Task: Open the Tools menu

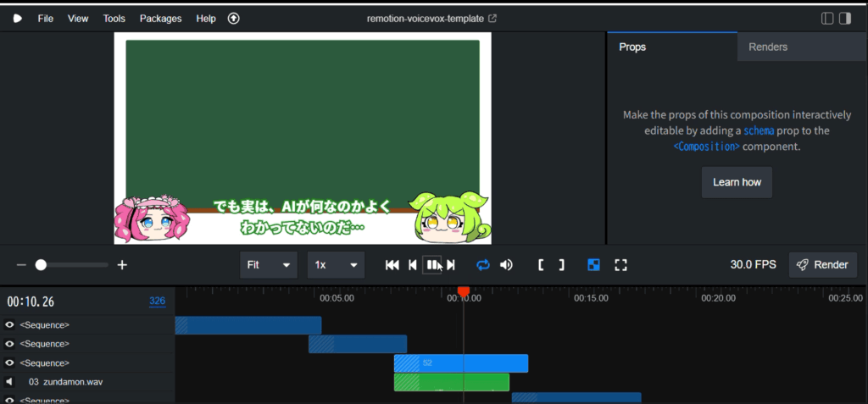Action: click(x=114, y=18)
